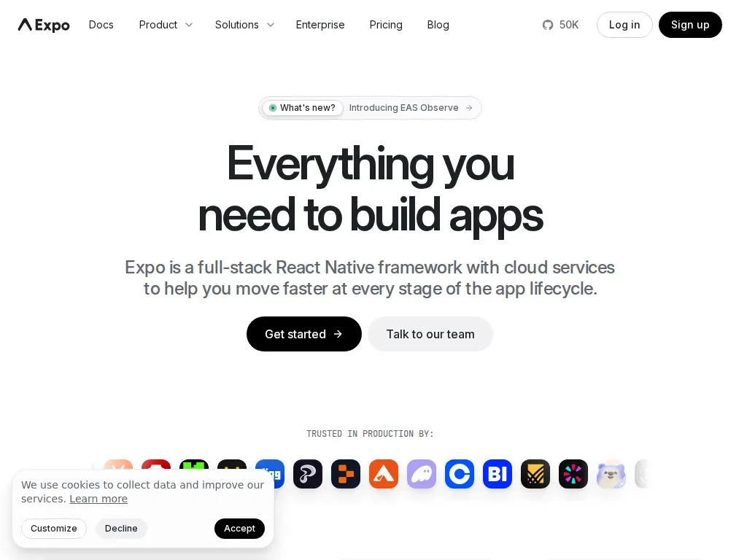Accept the cookie consent
This screenshot has width=747, height=560.
(239, 529)
